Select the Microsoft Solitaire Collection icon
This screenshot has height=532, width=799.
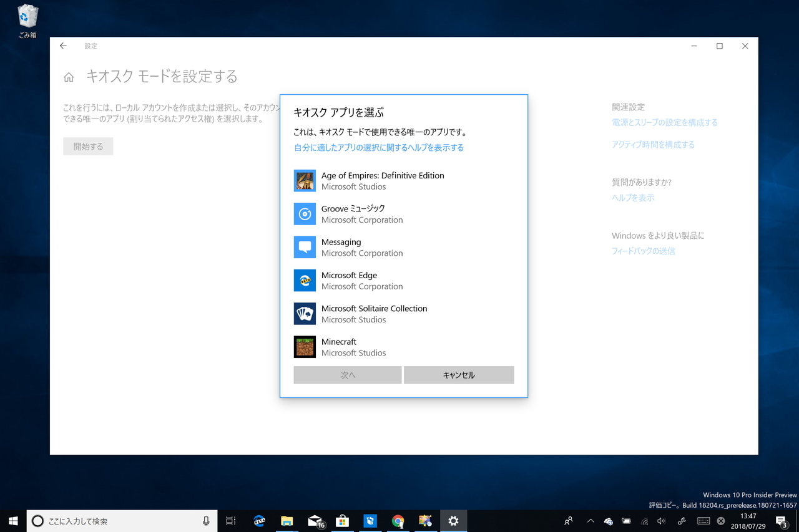[x=304, y=314]
